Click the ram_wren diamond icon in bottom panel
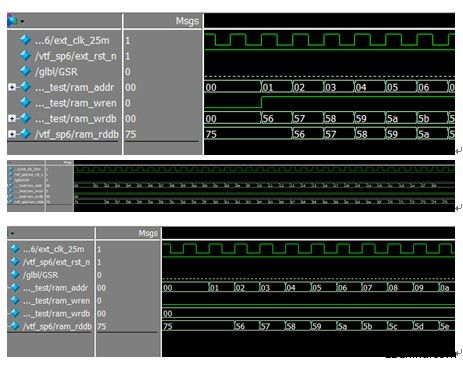 click(x=15, y=300)
